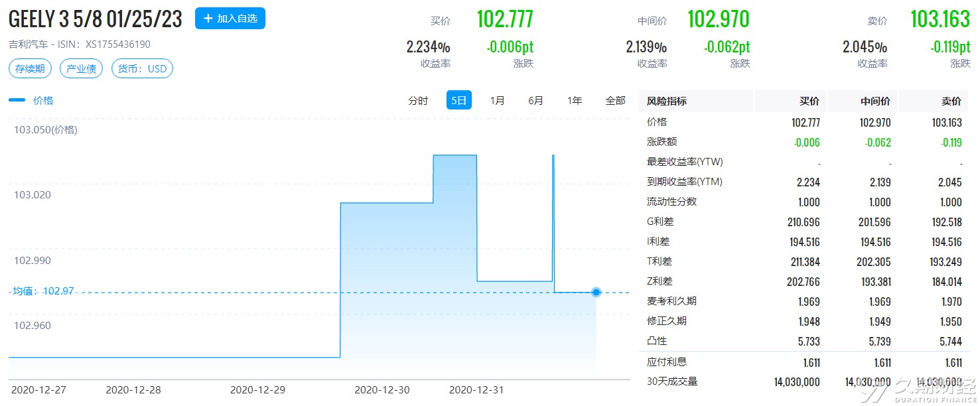Click the 2020-12-31 date on x-axis
This screenshot has height=406, width=980.
(476, 390)
